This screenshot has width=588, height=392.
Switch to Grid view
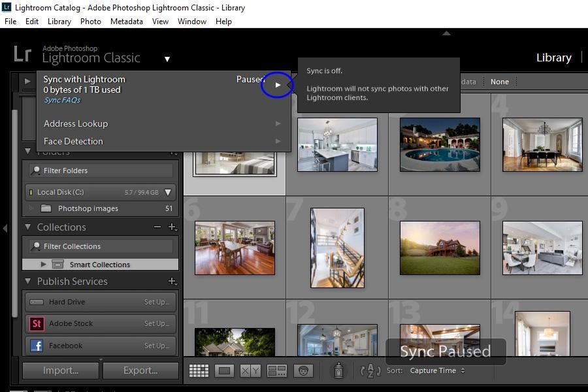(x=199, y=370)
